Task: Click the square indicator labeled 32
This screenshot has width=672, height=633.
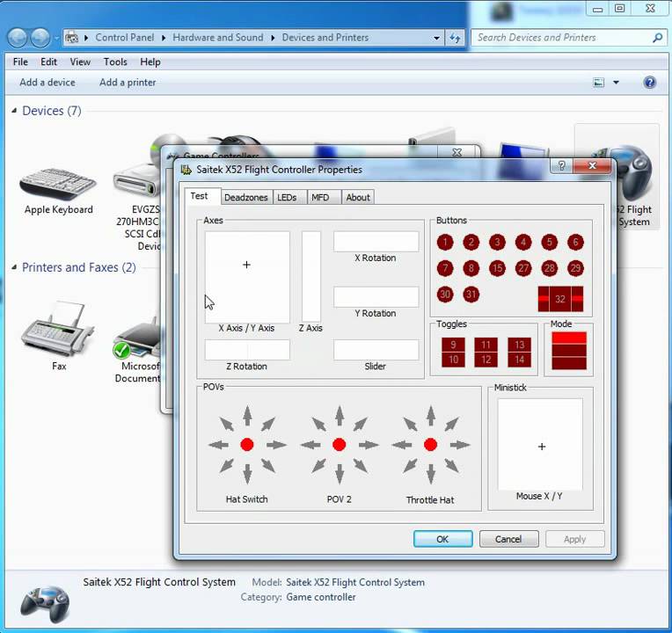Action: 560,299
